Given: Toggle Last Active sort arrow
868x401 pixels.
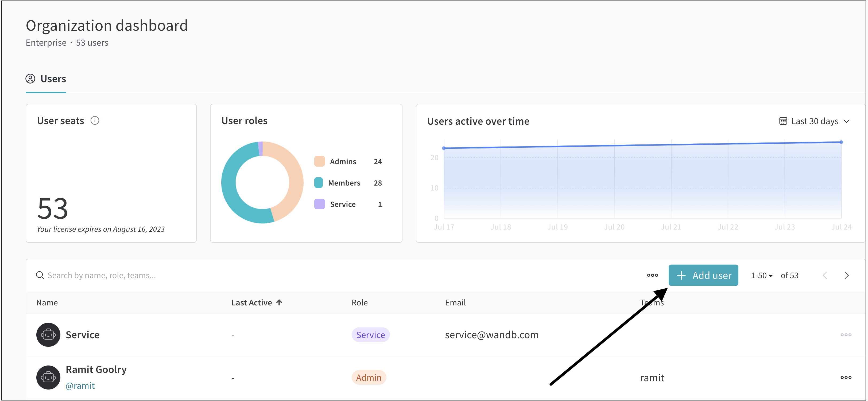Looking at the screenshot, I should tap(279, 302).
